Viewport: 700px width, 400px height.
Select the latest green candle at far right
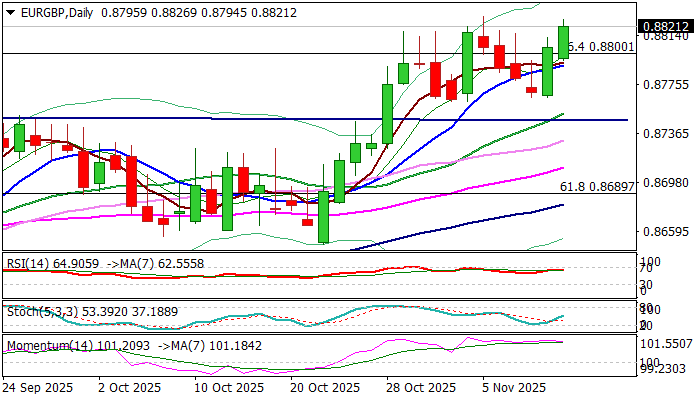563,40
